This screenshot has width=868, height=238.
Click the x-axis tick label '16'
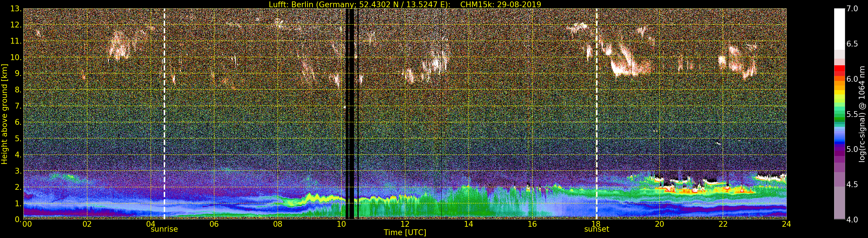pos(532,224)
